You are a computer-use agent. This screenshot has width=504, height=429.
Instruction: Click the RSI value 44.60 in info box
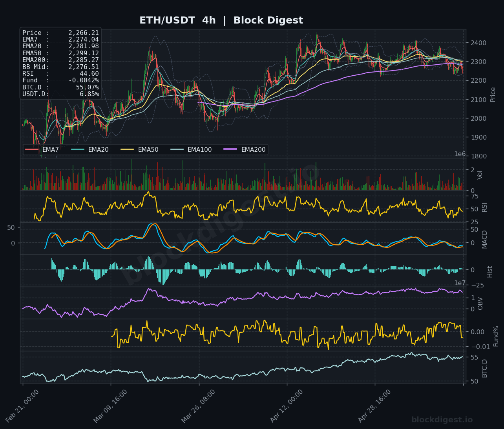click(x=89, y=73)
